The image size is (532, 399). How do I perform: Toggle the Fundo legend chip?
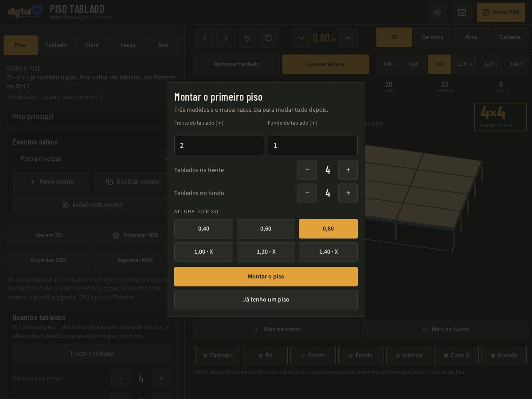361,356
